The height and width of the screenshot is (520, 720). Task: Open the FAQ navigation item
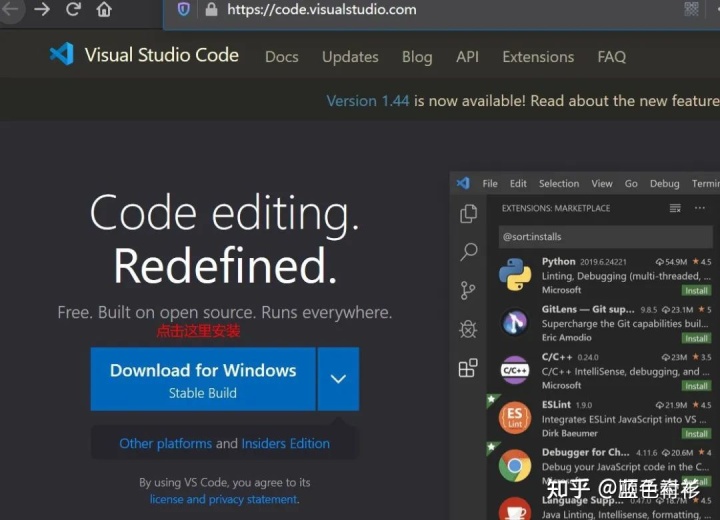point(611,57)
